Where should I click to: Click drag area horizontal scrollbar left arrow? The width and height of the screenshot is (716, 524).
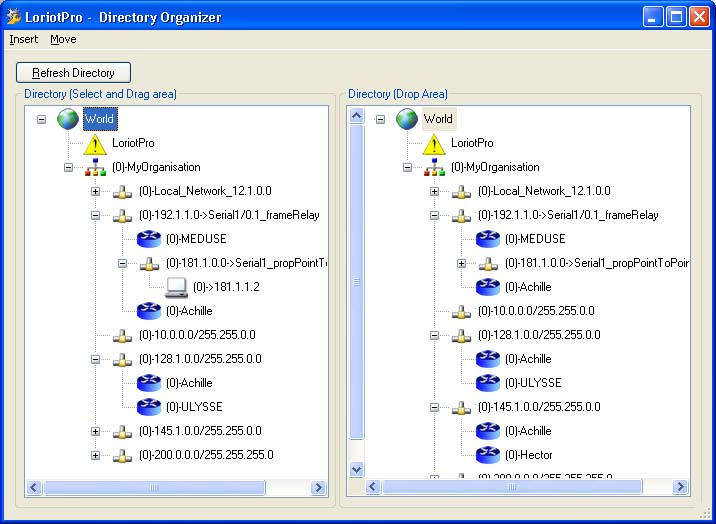click(x=34, y=488)
